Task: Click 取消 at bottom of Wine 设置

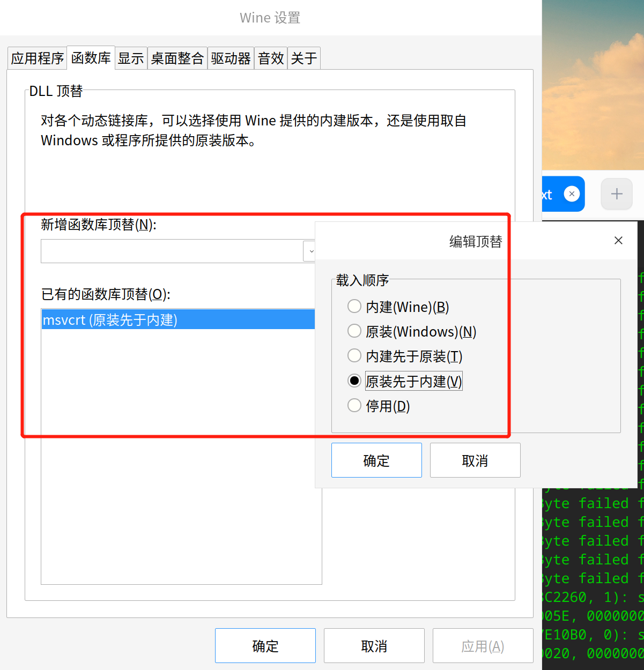Action: (374, 645)
